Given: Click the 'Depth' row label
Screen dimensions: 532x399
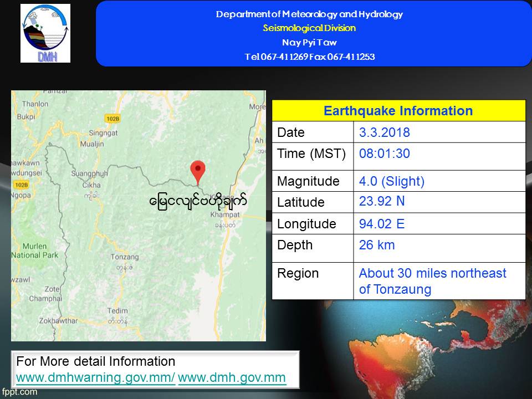Looking at the screenshot, I should 294,245.
